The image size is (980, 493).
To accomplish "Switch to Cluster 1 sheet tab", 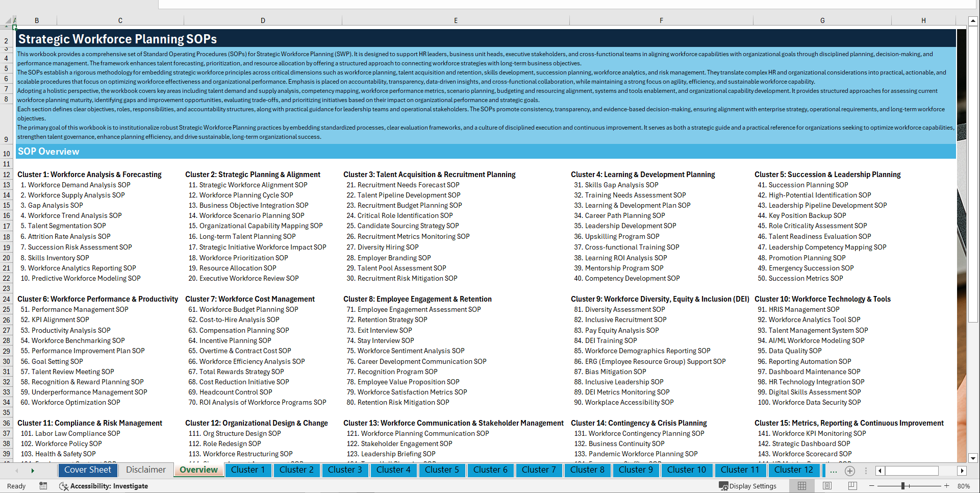I will (248, 470).
